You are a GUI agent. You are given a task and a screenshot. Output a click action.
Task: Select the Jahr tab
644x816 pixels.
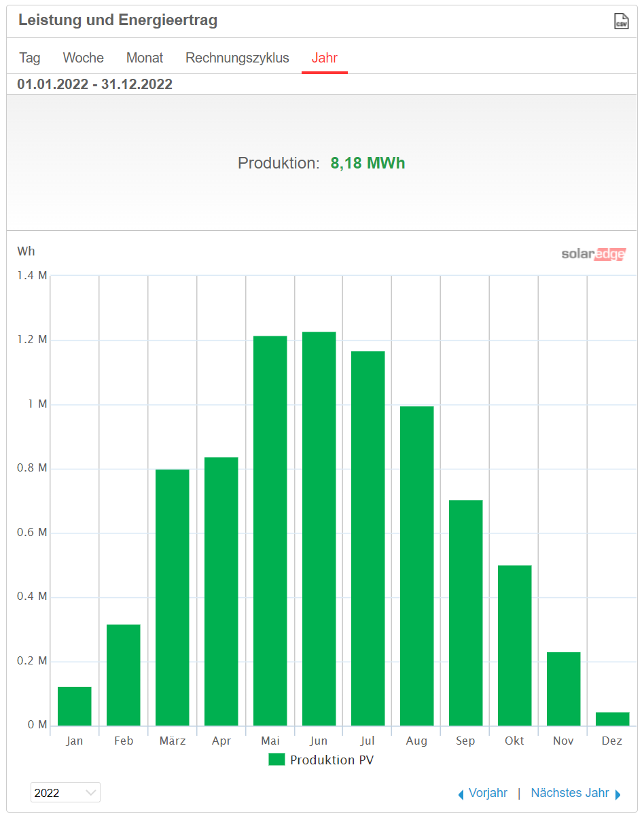(325, 58)
